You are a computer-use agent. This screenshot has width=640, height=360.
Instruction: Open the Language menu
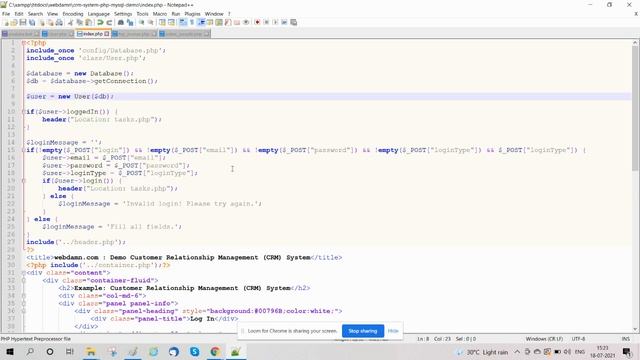pyautogui.click(x=98, y=14)
